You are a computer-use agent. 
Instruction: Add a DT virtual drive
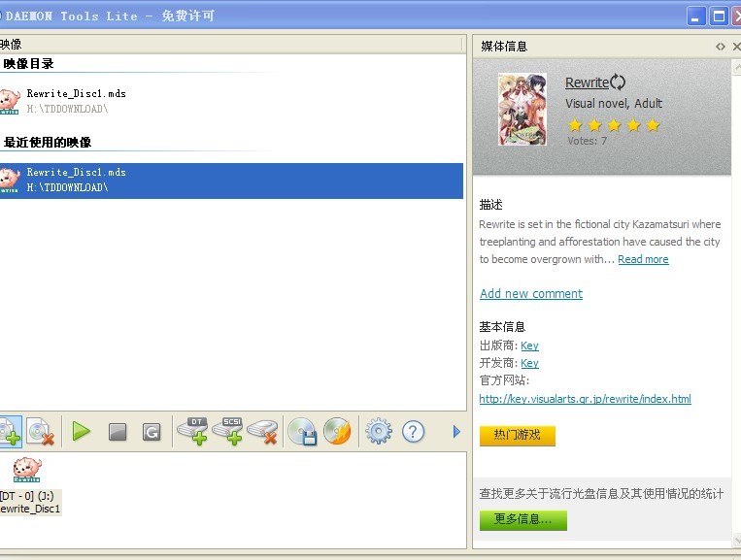[x=192, y=431]
